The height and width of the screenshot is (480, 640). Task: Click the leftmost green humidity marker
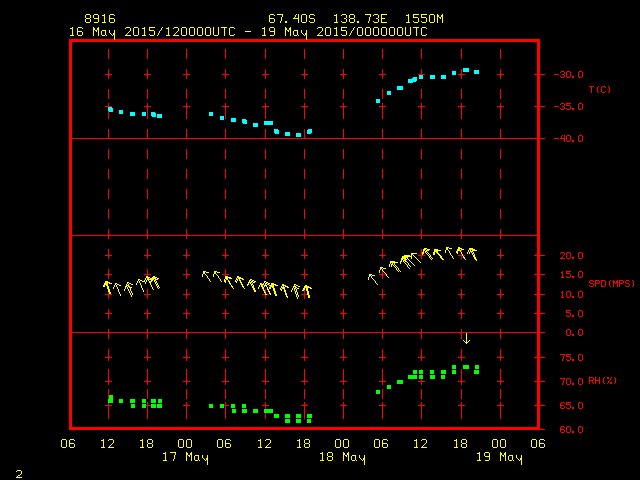[x=110, y=399]
